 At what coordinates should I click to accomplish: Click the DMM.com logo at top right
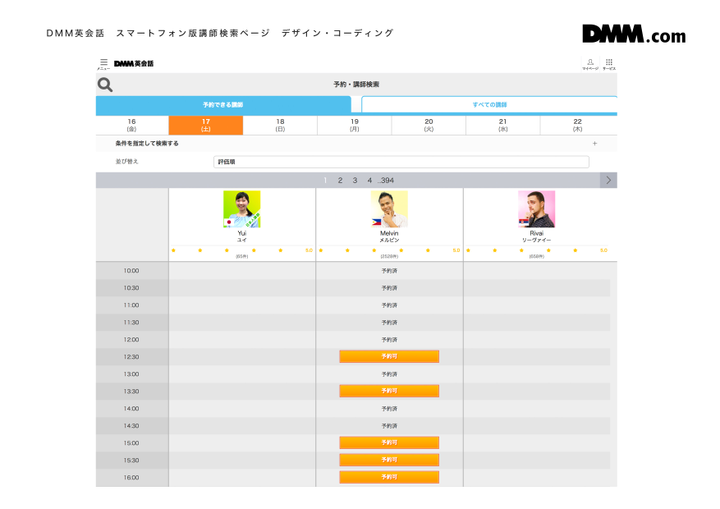(x=634, y=34)
